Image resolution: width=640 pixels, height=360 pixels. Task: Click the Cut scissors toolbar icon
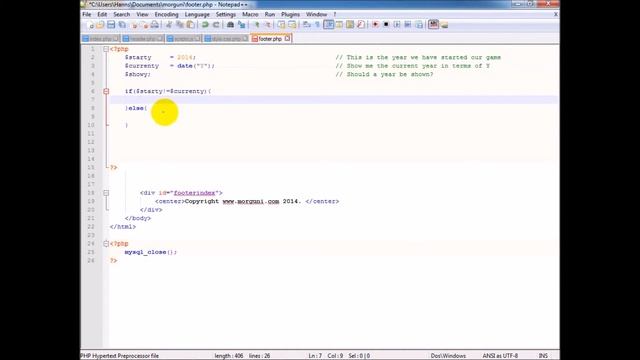click(169, 25)
